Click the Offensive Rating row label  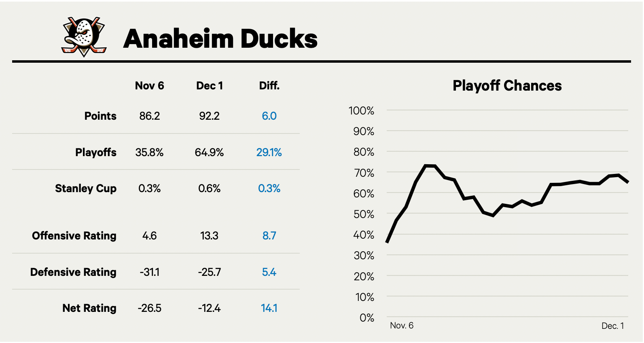tap(74, 236)
